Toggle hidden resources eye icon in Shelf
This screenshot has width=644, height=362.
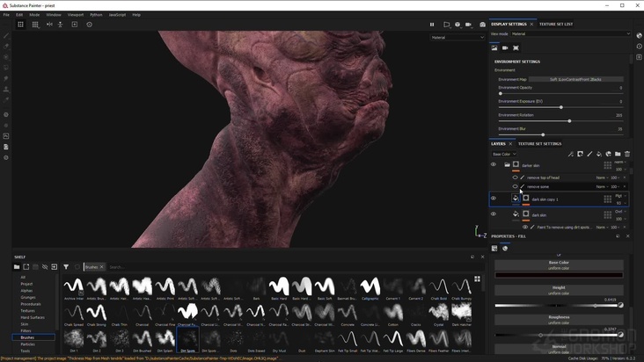click(45, 267)
